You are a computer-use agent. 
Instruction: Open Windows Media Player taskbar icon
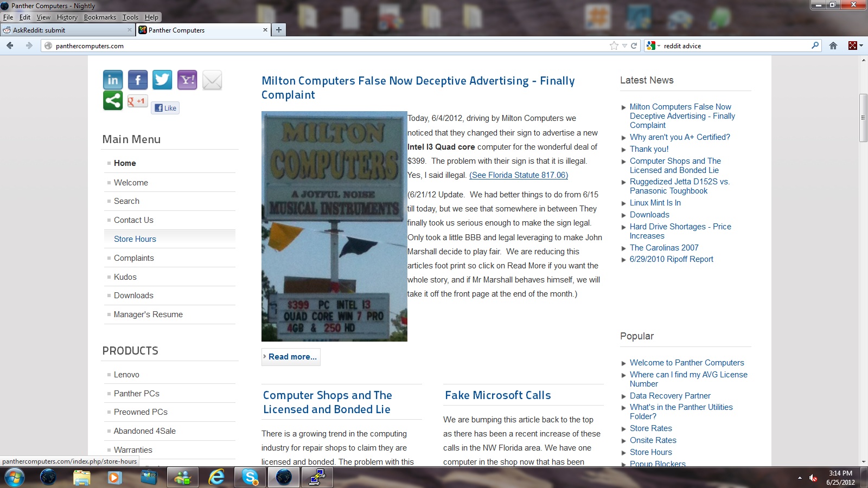tap(114, 478)
